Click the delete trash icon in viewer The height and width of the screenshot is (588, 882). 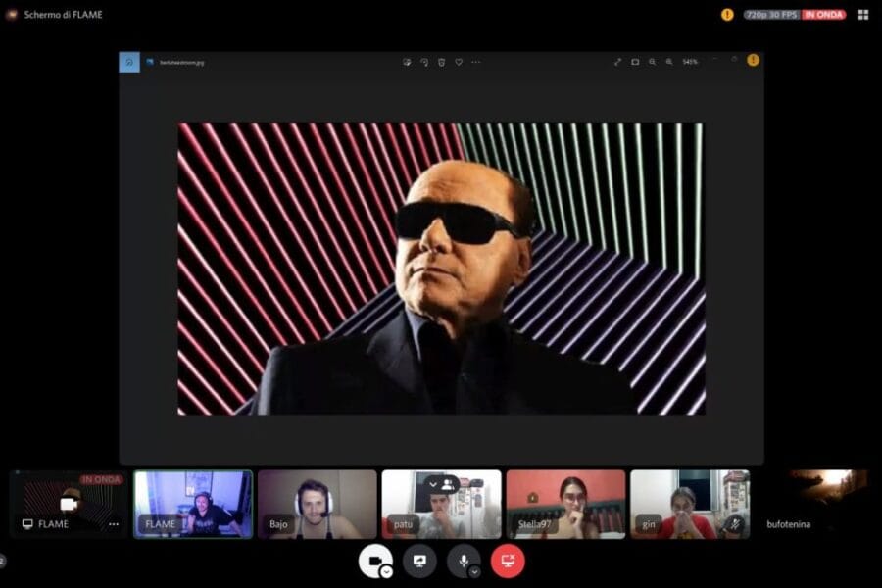(x=442, y=62)
